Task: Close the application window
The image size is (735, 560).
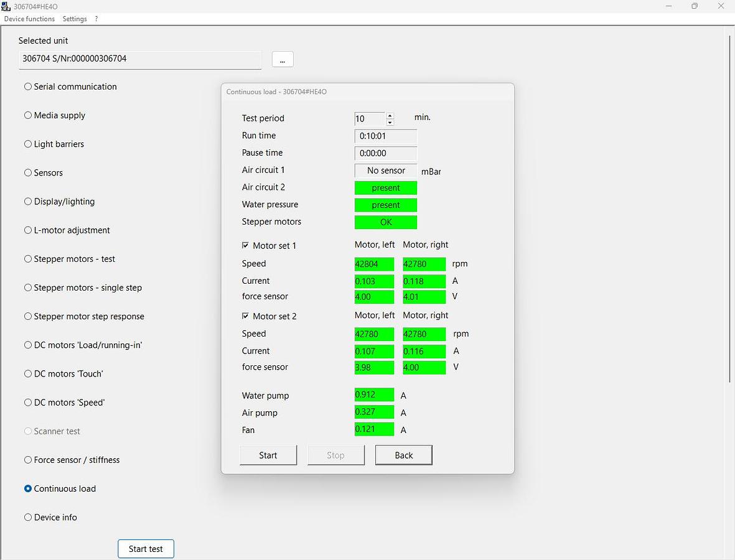Action: (721, 6)
